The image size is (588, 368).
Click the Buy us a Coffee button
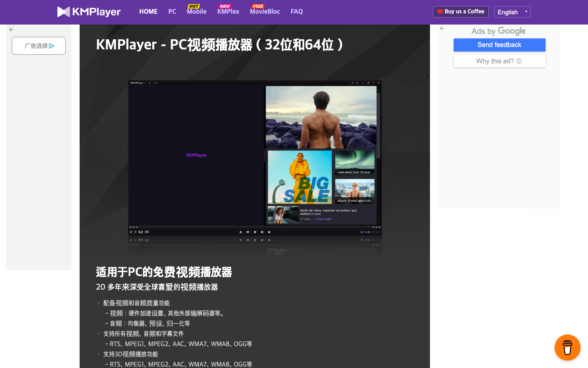click(461, 12)
